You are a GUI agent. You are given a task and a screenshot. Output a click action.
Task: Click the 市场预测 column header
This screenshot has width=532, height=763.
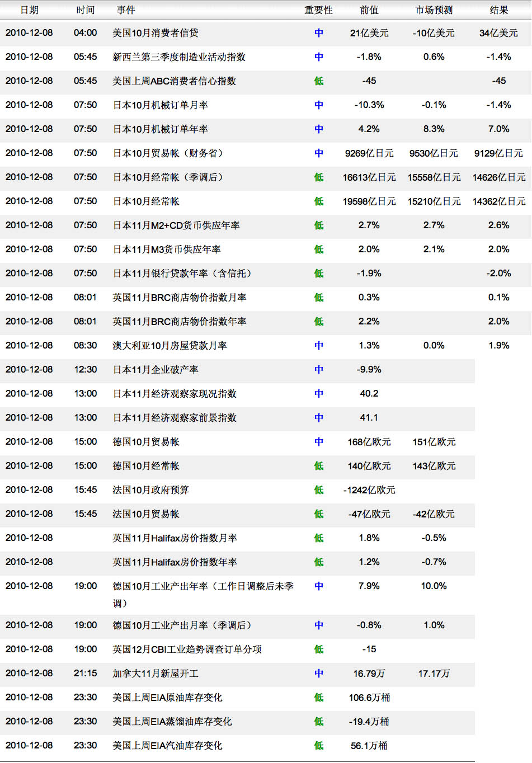(434, 10)
